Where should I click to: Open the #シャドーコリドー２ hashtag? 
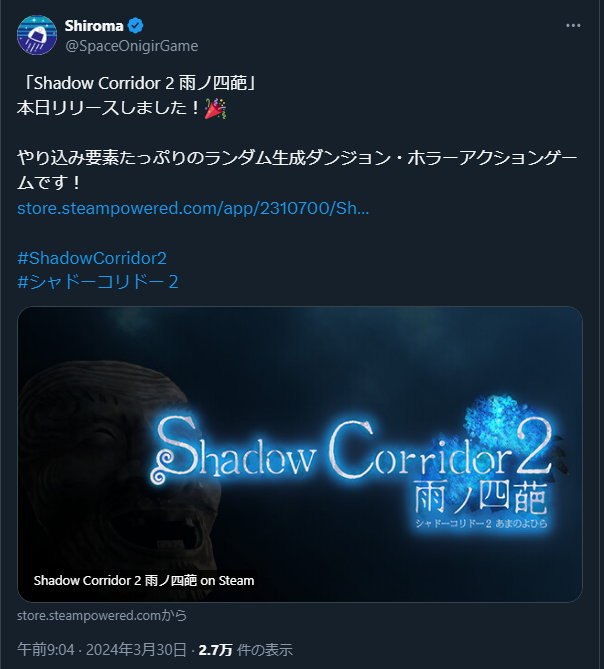pyautogui.click(x=98, y=282)
